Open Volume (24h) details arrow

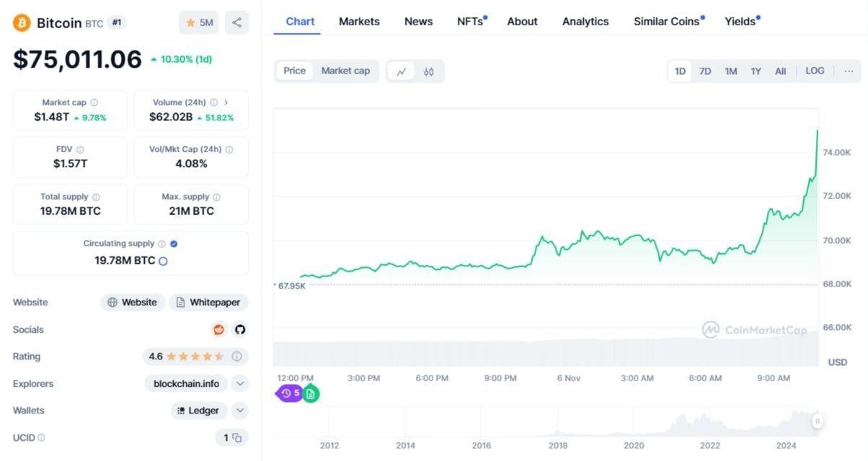coord(226,103)
